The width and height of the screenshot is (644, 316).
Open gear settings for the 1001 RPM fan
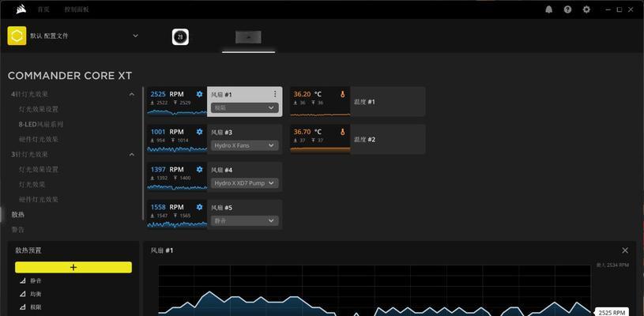[200, 132]
